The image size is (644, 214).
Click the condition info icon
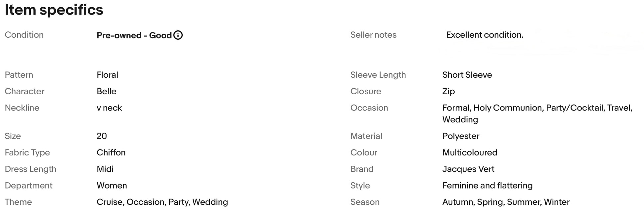click(178, 35)
